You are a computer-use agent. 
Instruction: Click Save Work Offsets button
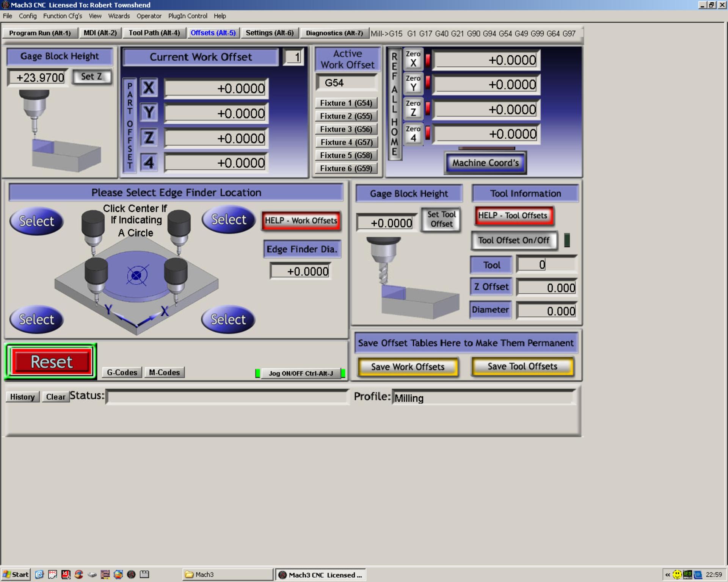(x=408, y=367)
